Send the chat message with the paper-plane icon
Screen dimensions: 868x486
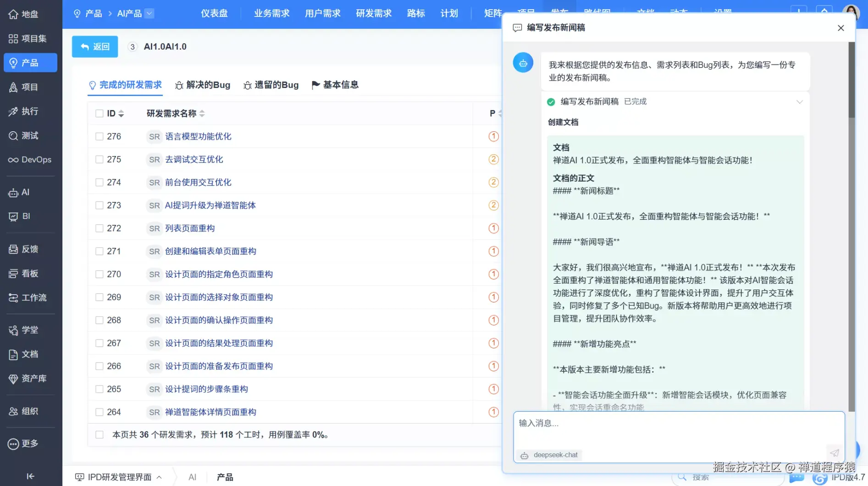click(x=834, y=453)
